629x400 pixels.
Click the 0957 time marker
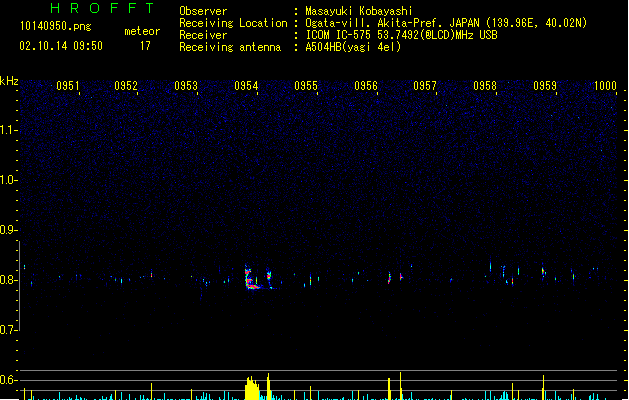pos(425,86)
